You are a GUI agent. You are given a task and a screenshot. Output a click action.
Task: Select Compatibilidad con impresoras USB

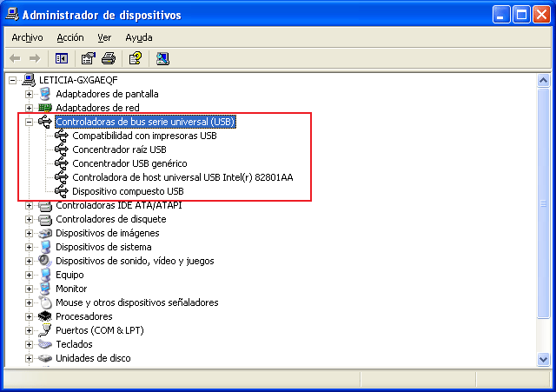point(144,136)
